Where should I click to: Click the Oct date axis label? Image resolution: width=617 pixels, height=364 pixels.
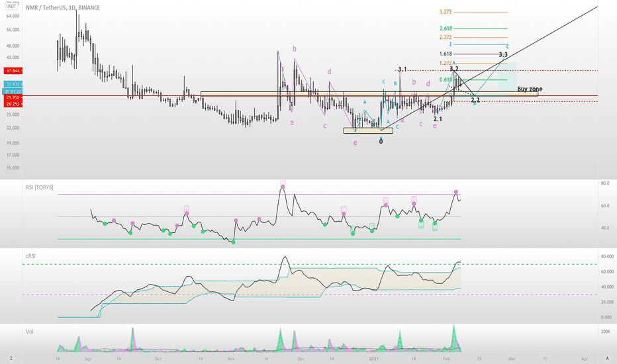click(x=158, y=359)
